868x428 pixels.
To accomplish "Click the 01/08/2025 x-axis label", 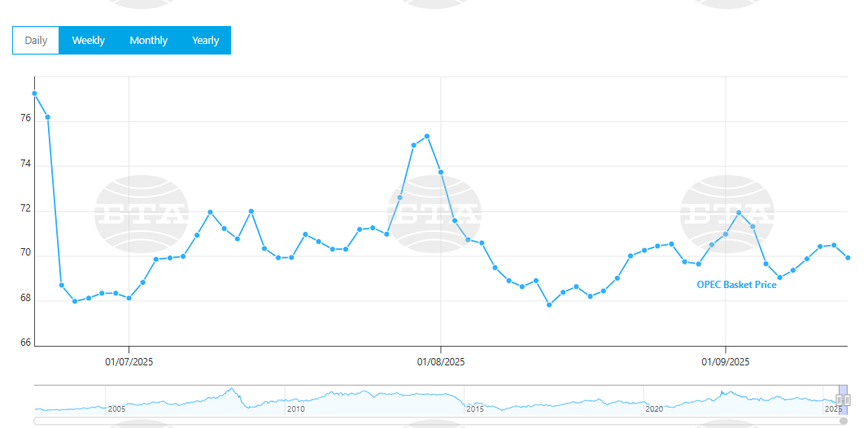I will 441,361.
